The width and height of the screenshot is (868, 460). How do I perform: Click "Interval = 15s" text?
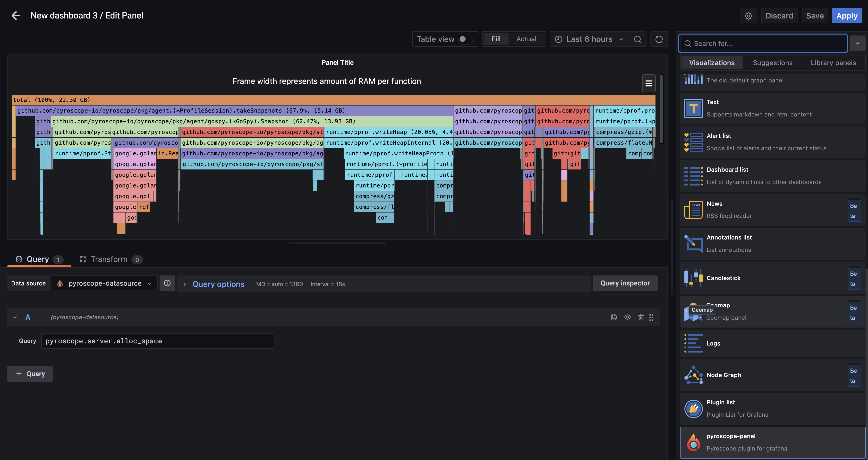tap(328, 284)
